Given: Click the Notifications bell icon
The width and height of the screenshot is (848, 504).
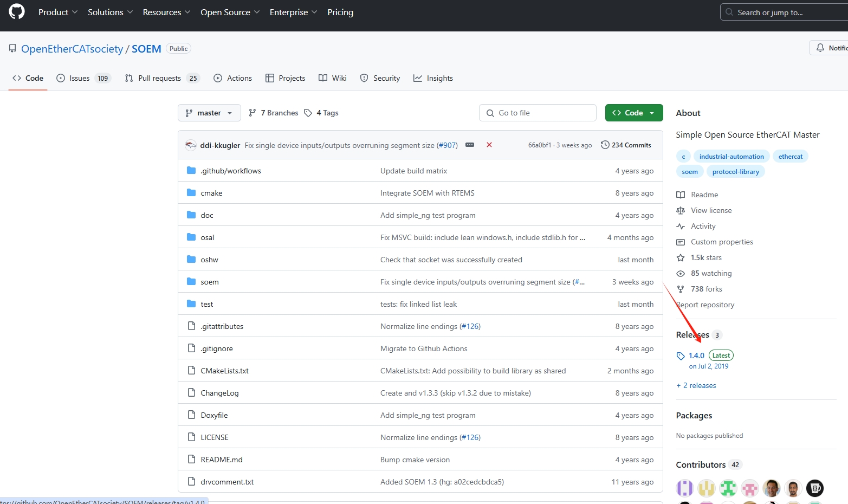Looking at the screenshot, I should [x=820, y=48].
